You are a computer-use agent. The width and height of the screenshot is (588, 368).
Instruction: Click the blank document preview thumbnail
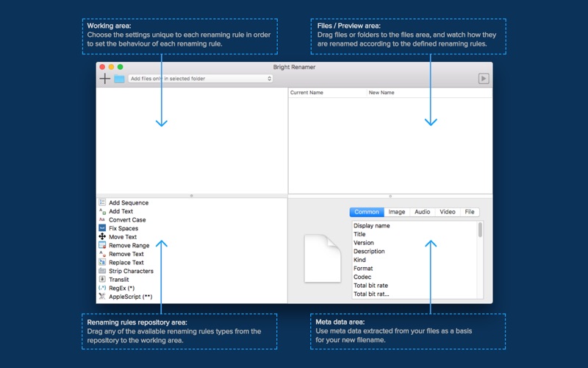(323, 258)
